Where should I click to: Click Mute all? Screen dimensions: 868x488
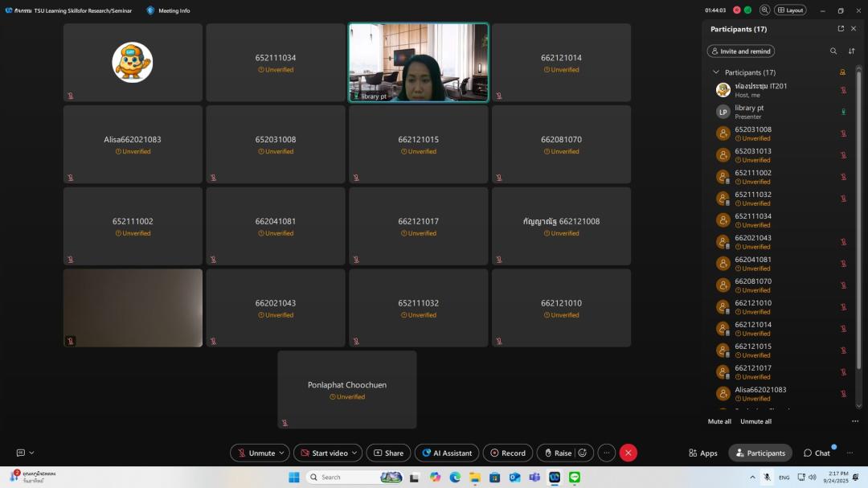(x=719, y=421)
